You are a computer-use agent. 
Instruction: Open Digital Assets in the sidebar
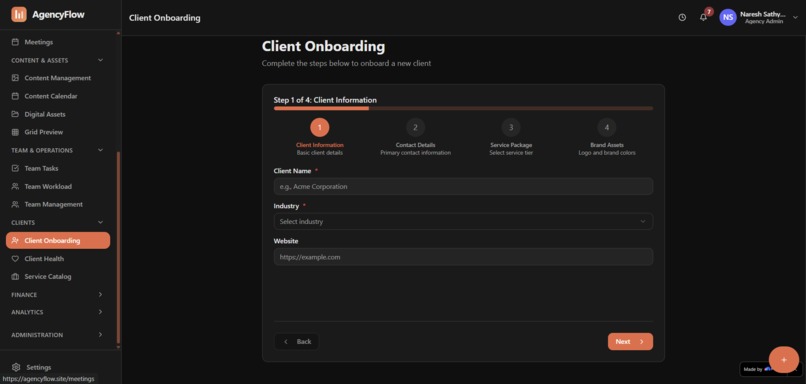(x=58, y=114)
